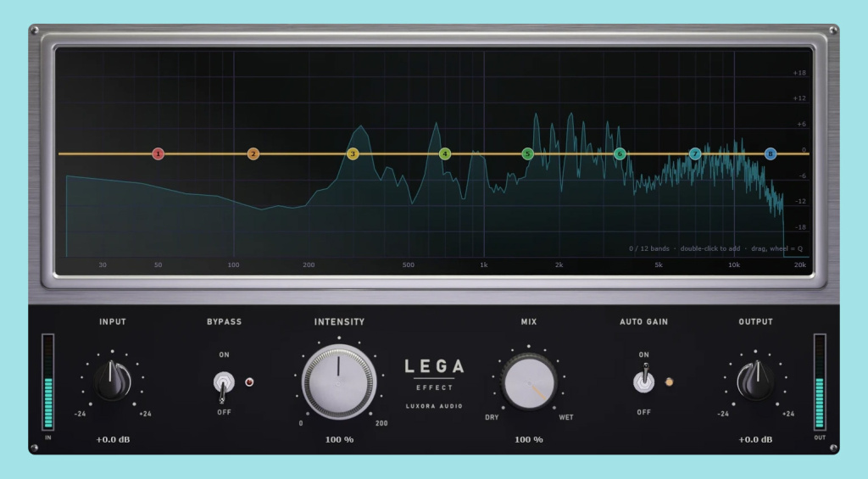Click the input value +0.0 dB
Image resolution: width=868 pixels, height=479 pixels.
[113, 440]
